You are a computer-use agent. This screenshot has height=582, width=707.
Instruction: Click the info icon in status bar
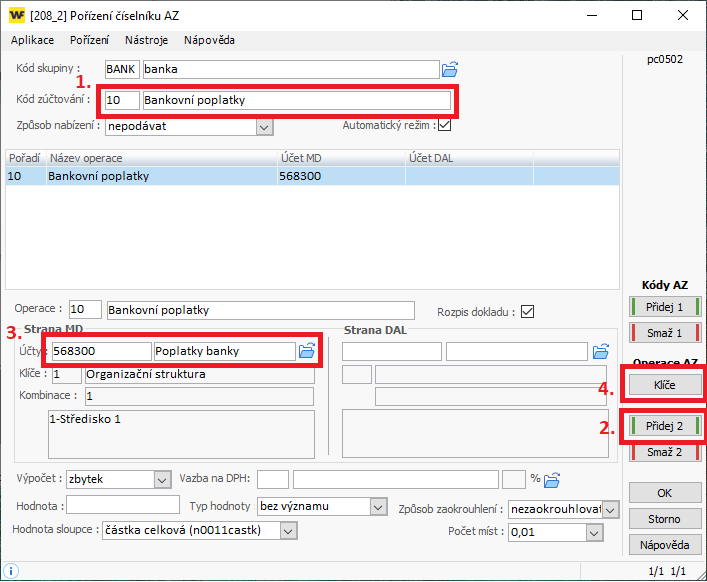[x=12, y=571]
